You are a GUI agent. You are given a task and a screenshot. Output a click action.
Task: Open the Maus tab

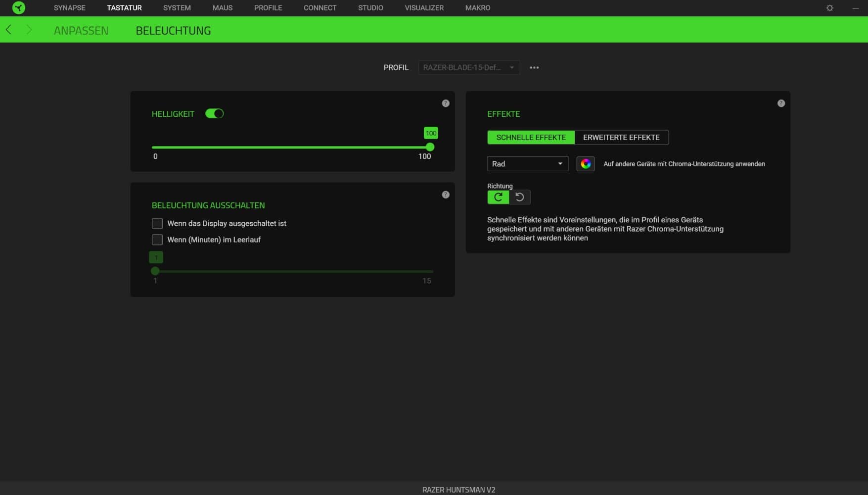point(222,8)
